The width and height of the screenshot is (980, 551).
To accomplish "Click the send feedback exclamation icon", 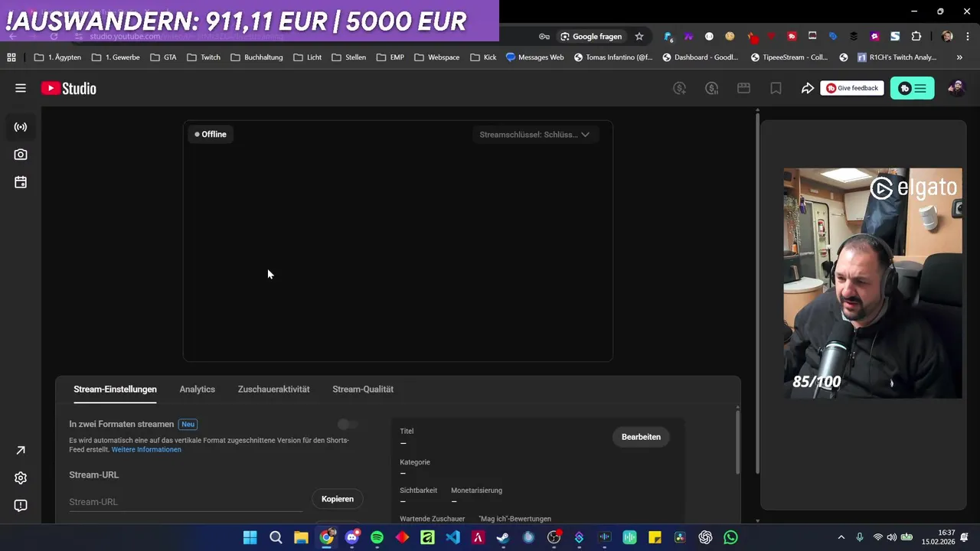I will coord(21,505).
